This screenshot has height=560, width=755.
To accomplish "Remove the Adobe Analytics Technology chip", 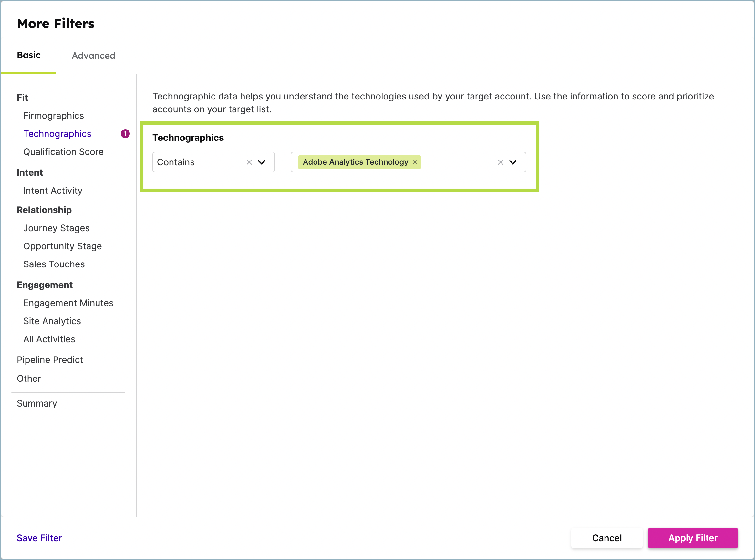I will (415, 162).
